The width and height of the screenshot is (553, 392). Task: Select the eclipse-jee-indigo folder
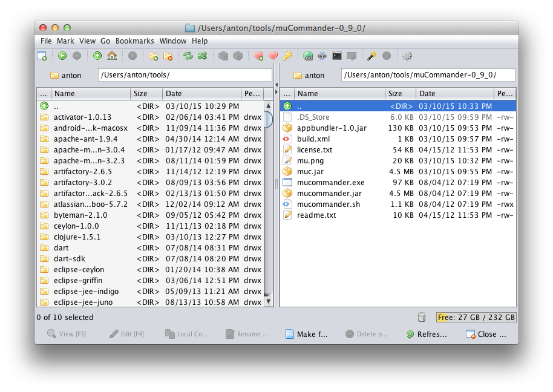coord(151,291)
